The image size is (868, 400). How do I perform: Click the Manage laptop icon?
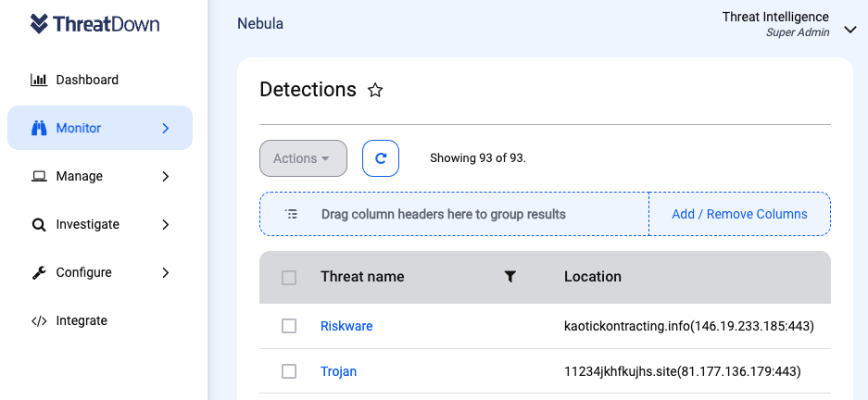point(39,176)
